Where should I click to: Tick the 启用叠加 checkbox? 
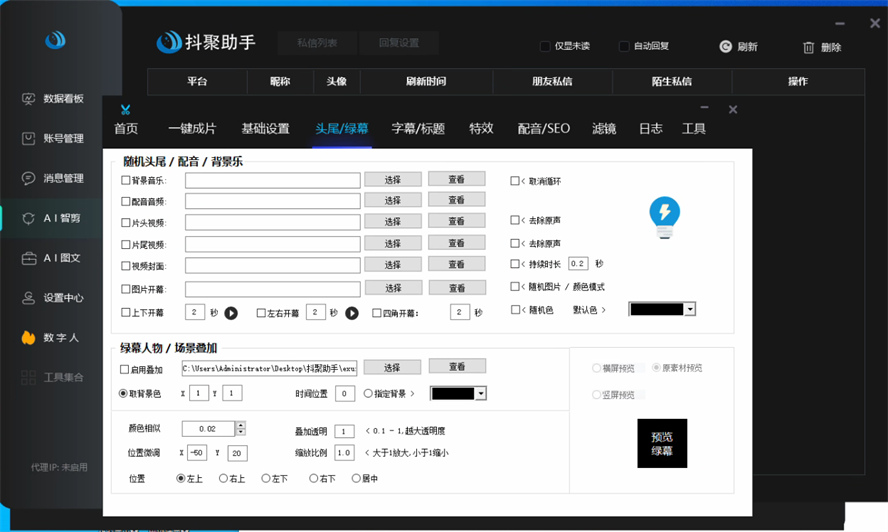coord(125,369)
